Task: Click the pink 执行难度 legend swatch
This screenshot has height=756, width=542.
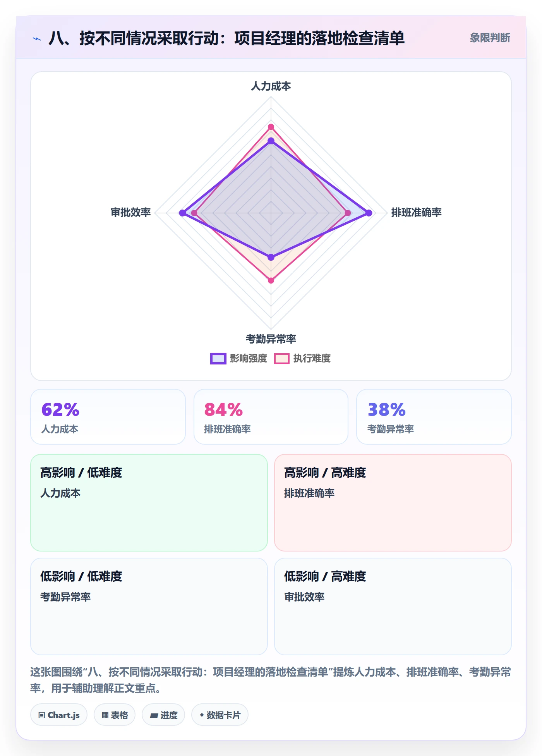Action: point(282,359)
